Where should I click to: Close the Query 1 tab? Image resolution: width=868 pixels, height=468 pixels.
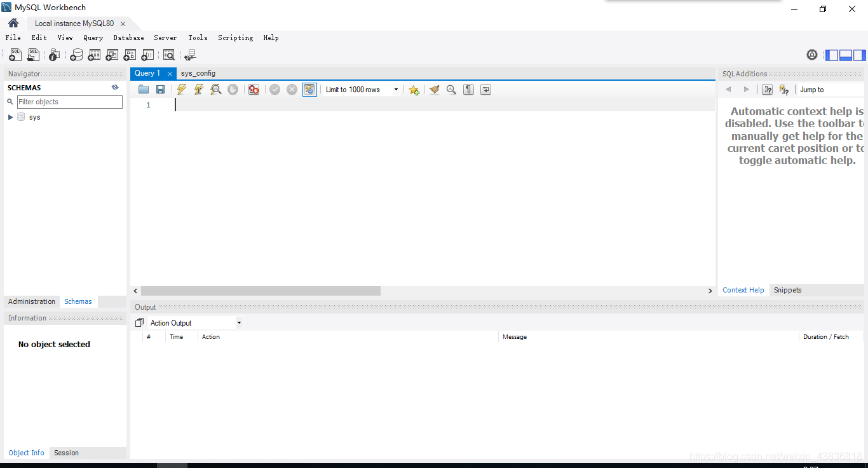point(170,74)
